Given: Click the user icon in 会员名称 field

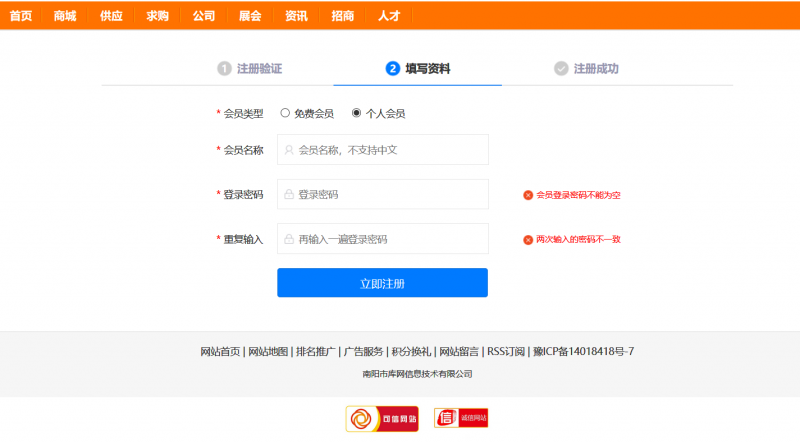Looking at the screenshot, I should [289, 150].
